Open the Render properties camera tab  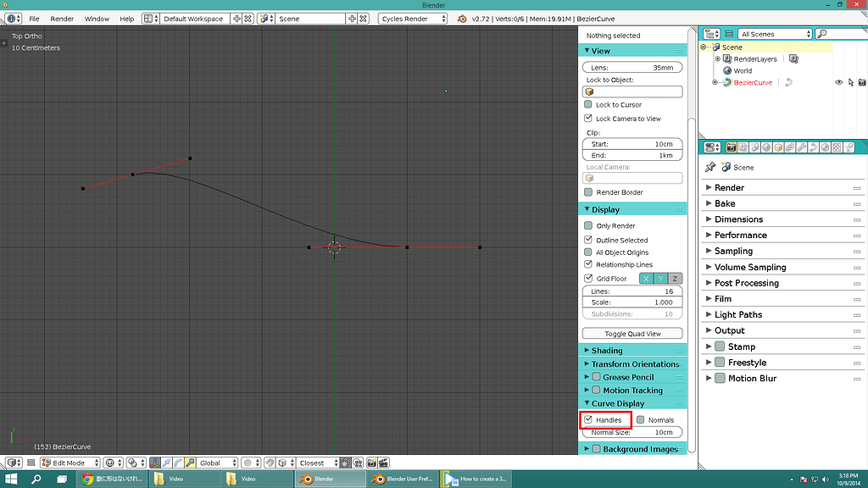point(732,147)
